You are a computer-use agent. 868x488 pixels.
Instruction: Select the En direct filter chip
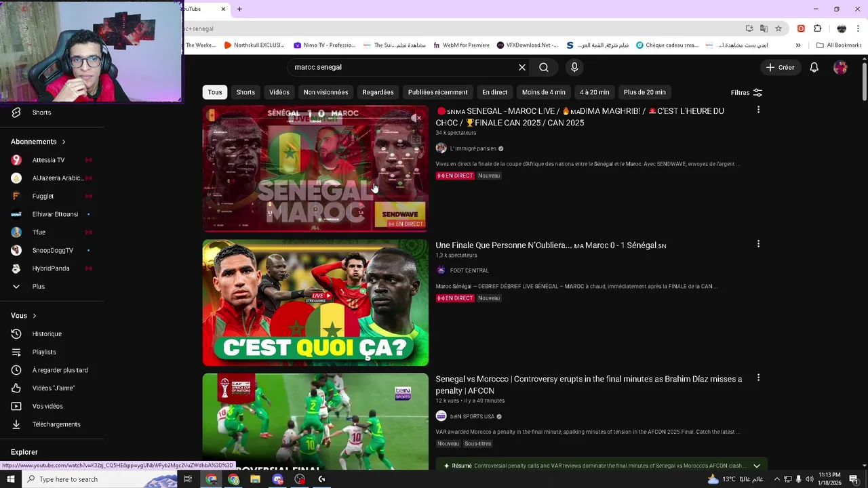point(494,92)
